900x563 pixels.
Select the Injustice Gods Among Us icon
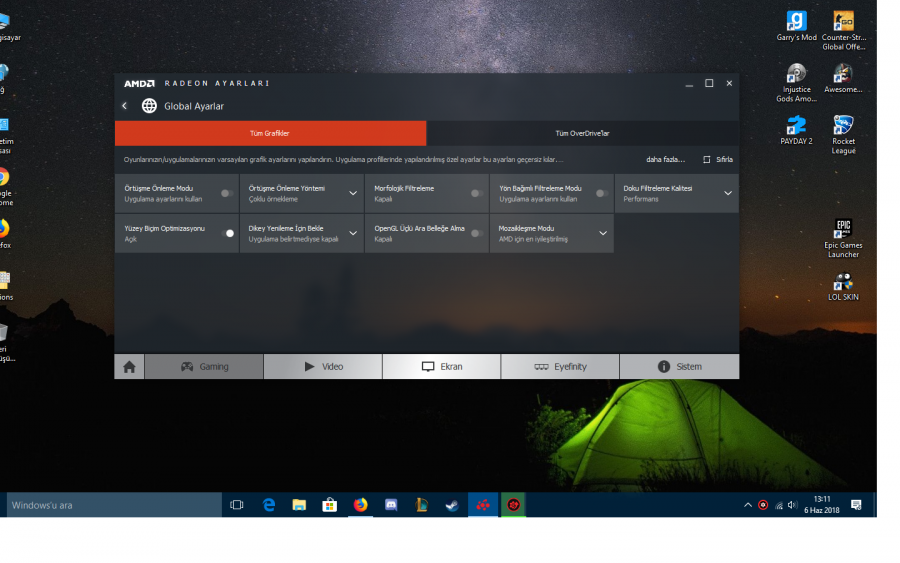tap(797, 83)
